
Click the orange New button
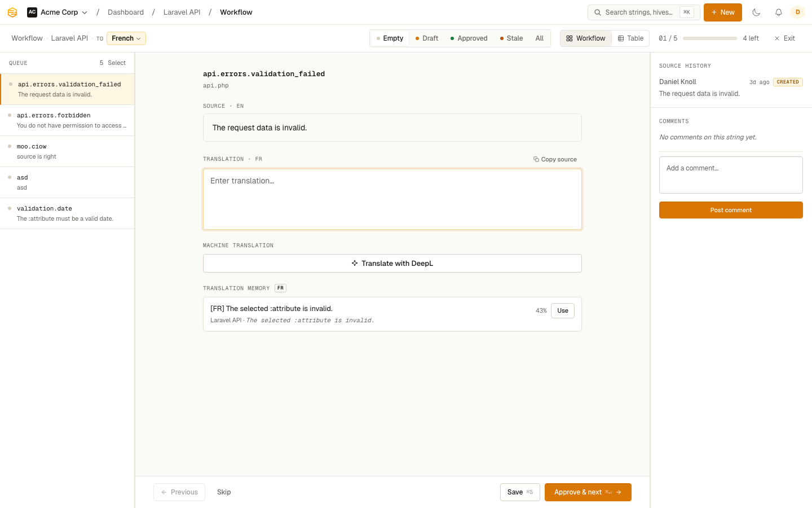click(723, 12)
